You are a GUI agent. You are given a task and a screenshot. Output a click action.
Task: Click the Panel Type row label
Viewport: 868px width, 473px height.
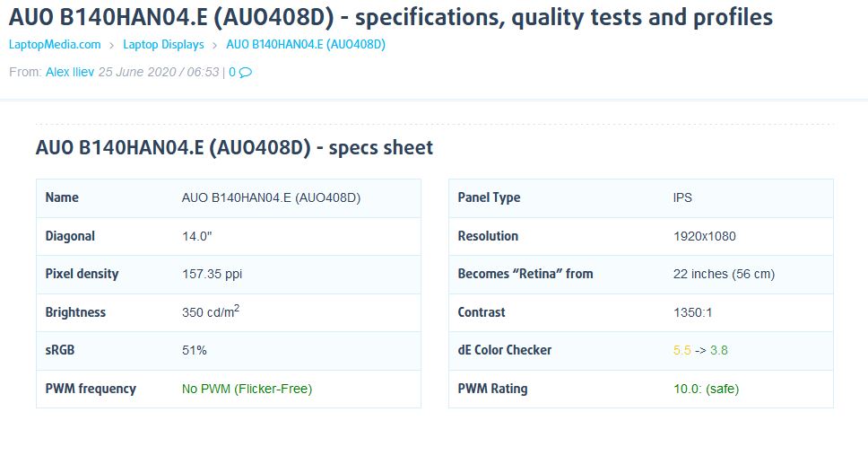click(489, 197)
